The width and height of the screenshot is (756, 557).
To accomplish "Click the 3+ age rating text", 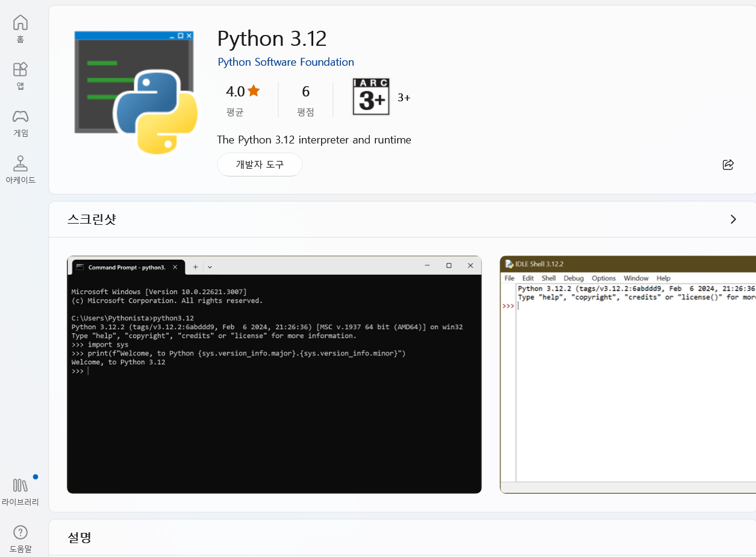I will pyautogui.click(x=404, y=96).
